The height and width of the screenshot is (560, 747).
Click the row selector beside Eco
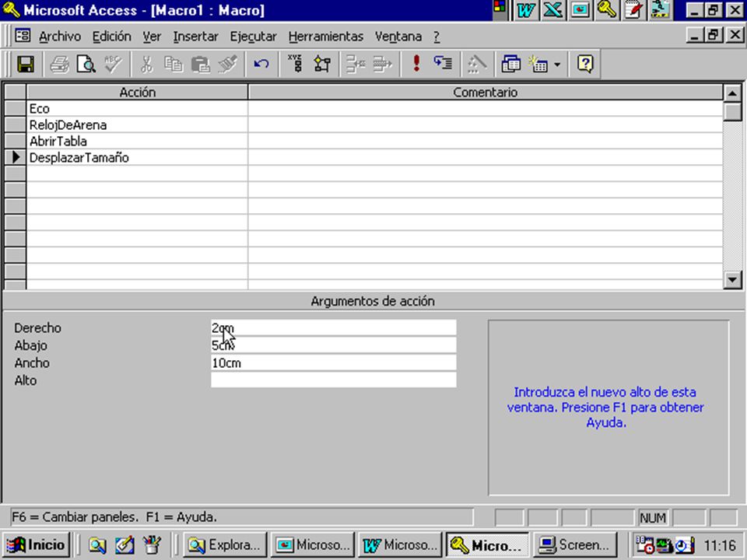(16, 109)
